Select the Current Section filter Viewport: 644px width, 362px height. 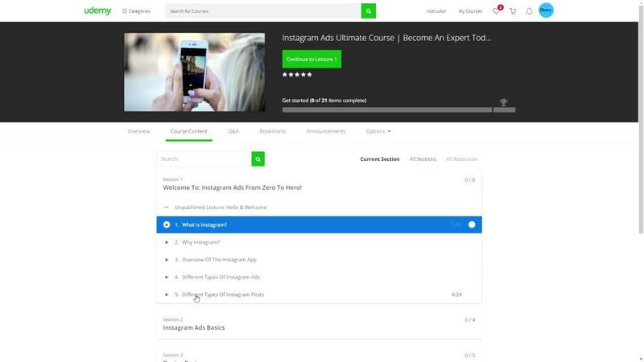[x=379, y=159]
